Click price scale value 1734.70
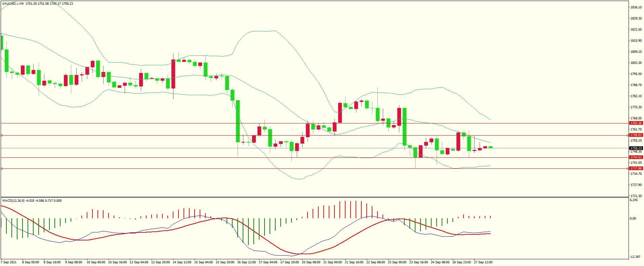This screenshot has width=644, height=266. coord(636,174)
